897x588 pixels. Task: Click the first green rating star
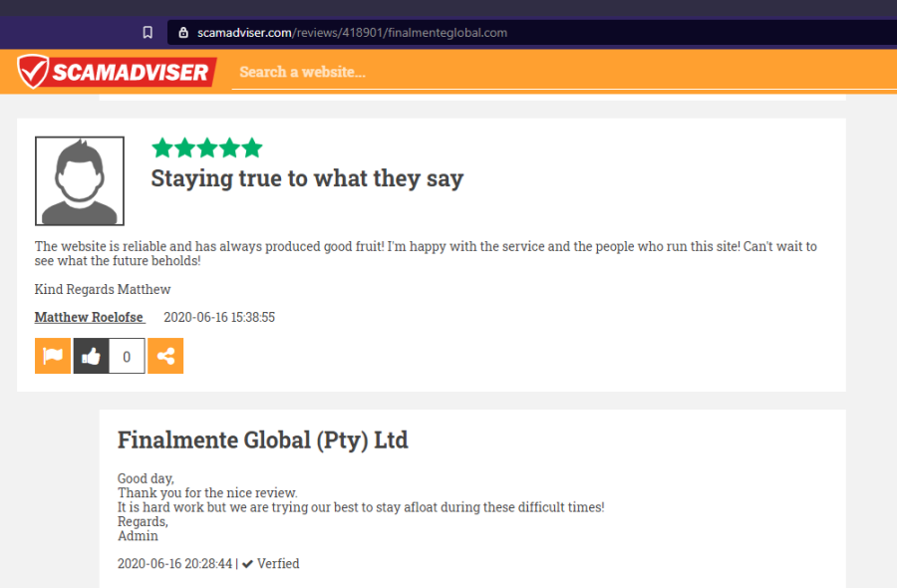pos(162,148)
